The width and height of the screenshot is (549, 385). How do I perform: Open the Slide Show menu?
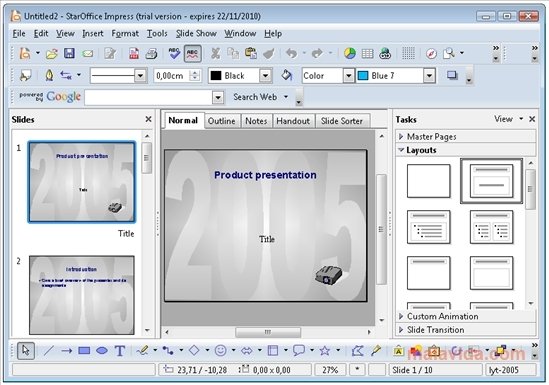(x=196, y=34)
